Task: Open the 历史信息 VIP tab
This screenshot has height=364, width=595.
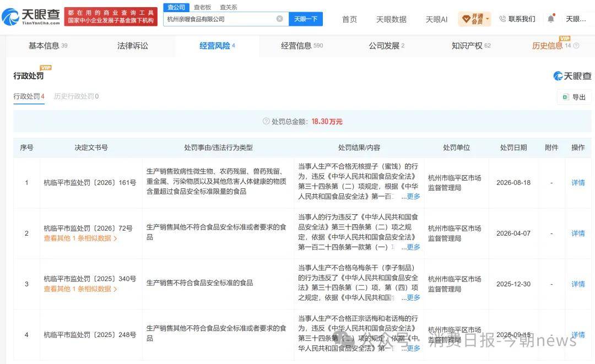Action: pyautogui.click(x=551, y=46)
